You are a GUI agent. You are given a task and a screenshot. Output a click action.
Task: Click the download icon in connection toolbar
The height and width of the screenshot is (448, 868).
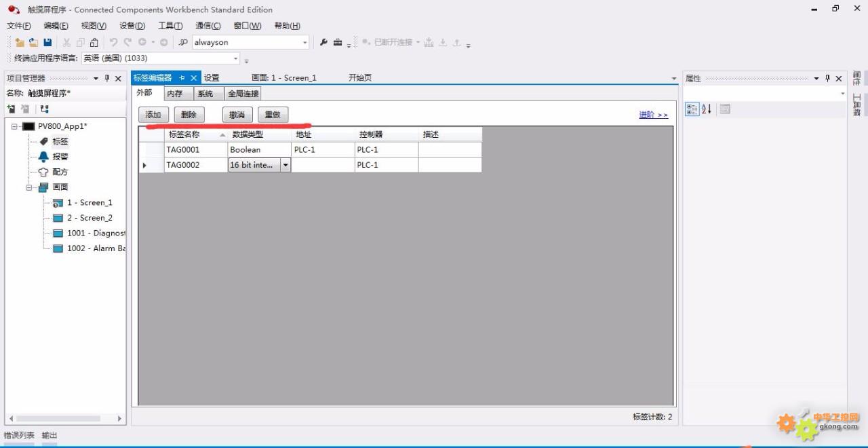point(443,42)
